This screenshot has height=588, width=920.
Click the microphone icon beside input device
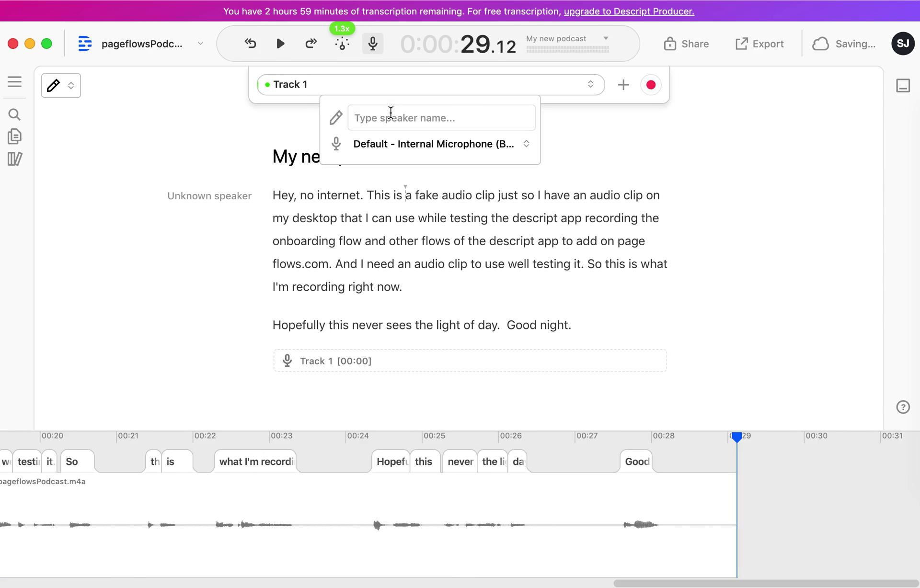coord(336,144)
